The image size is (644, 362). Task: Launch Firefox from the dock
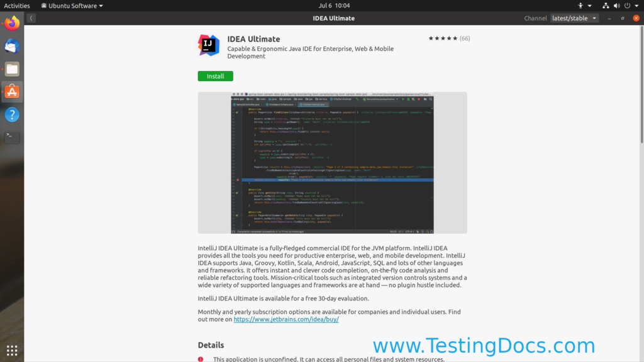point(11,25)
